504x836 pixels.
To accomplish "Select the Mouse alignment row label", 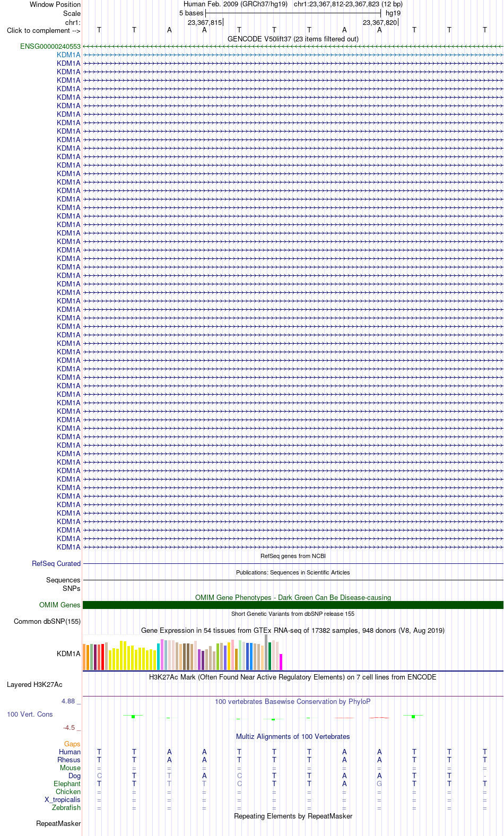I will (70, 768).
